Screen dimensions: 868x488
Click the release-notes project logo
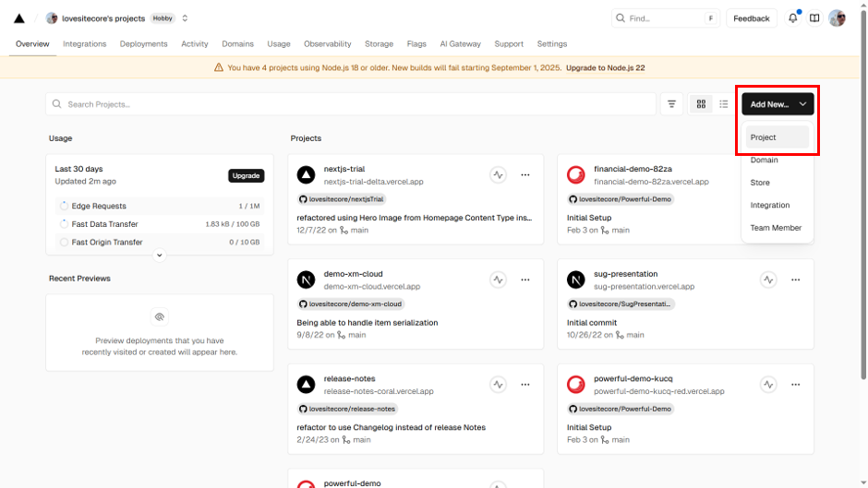(307, 385)
